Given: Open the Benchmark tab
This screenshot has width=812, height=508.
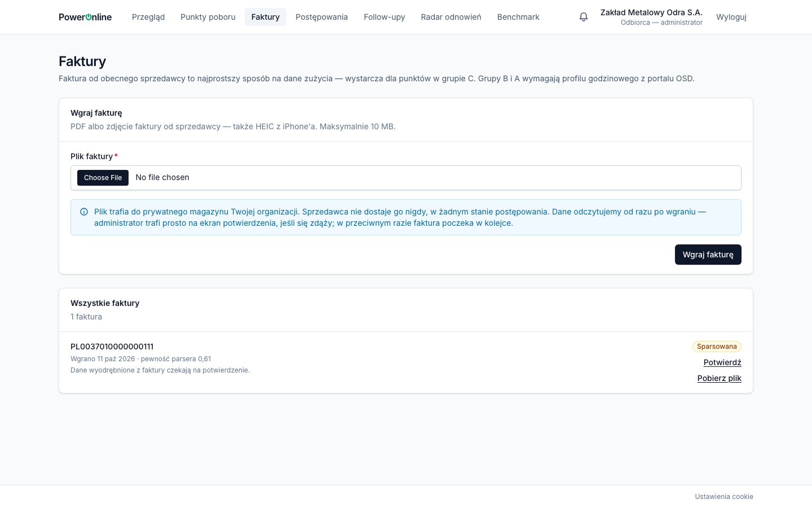Looking at the screenshot, I should click(518, 17).
